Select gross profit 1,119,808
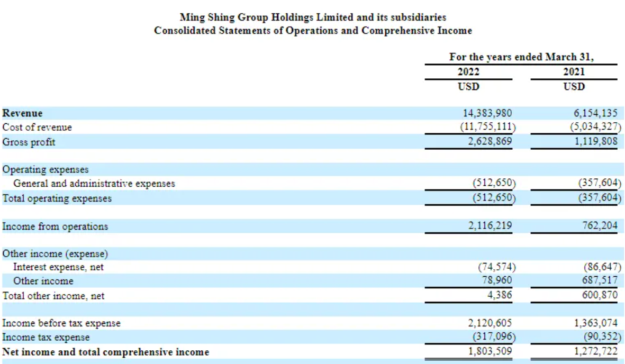Image resolution: width=625 pixels, height=364 pixels. click(595, 141)
